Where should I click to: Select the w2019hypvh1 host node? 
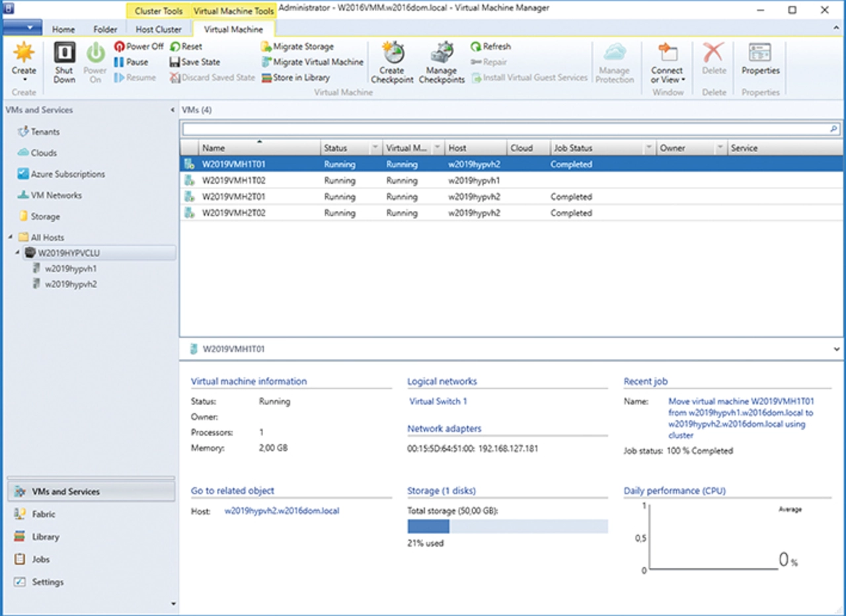click(70, 269)
